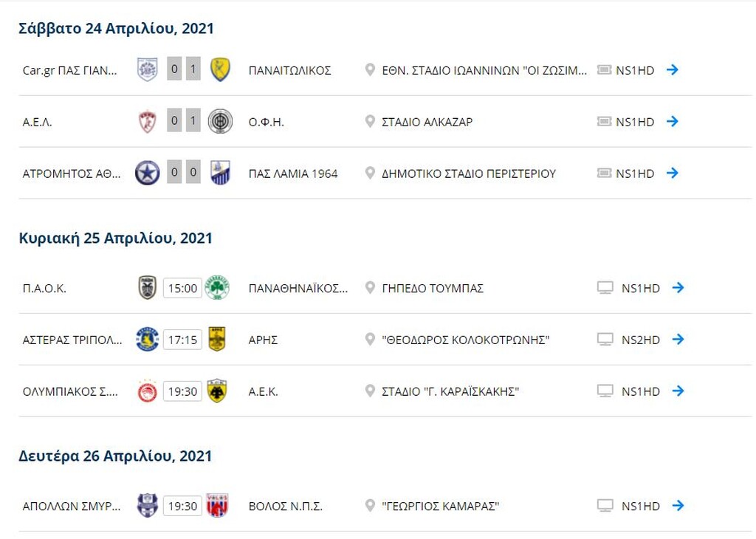
Task: Click the ΑΡΗΣ yellow club crest
Action: pos(217,339)
